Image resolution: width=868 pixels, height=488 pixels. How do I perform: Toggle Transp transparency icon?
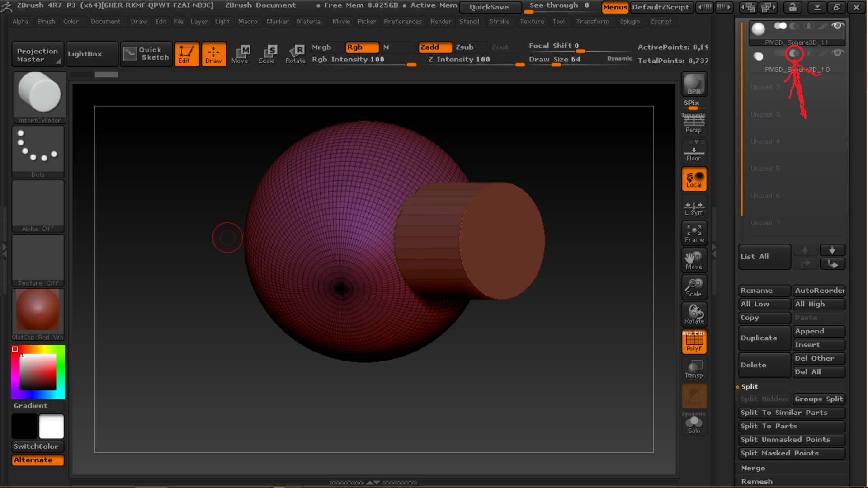694,369
